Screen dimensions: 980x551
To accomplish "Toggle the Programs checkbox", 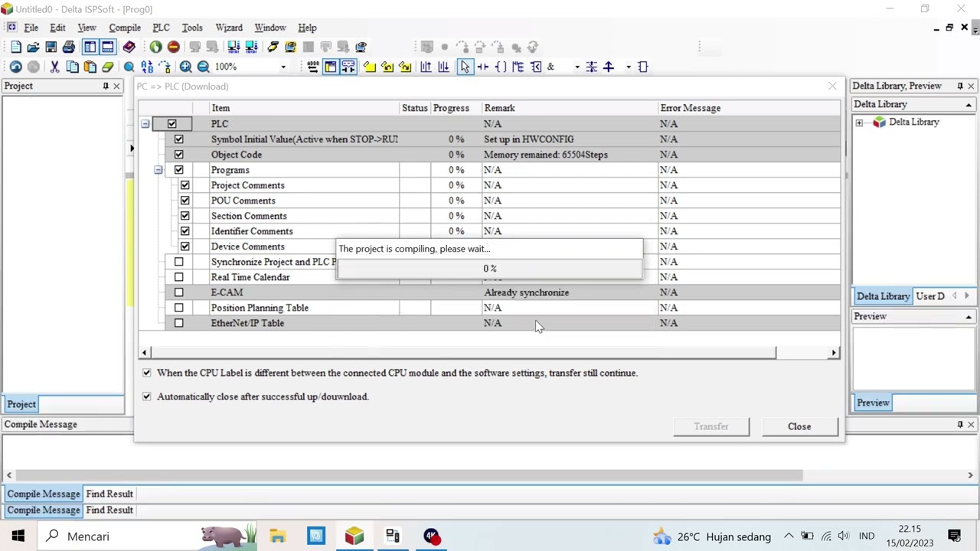I will pos(178,170).
